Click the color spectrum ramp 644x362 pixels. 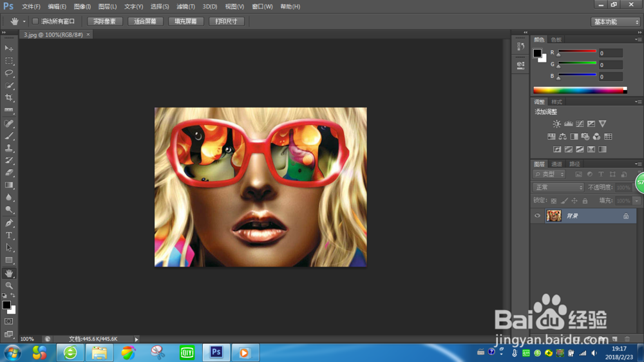click(x=580, y=90)
